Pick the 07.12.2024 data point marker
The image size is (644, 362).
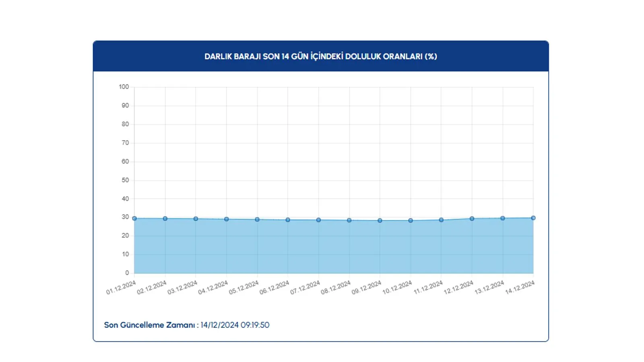point(318,220)
